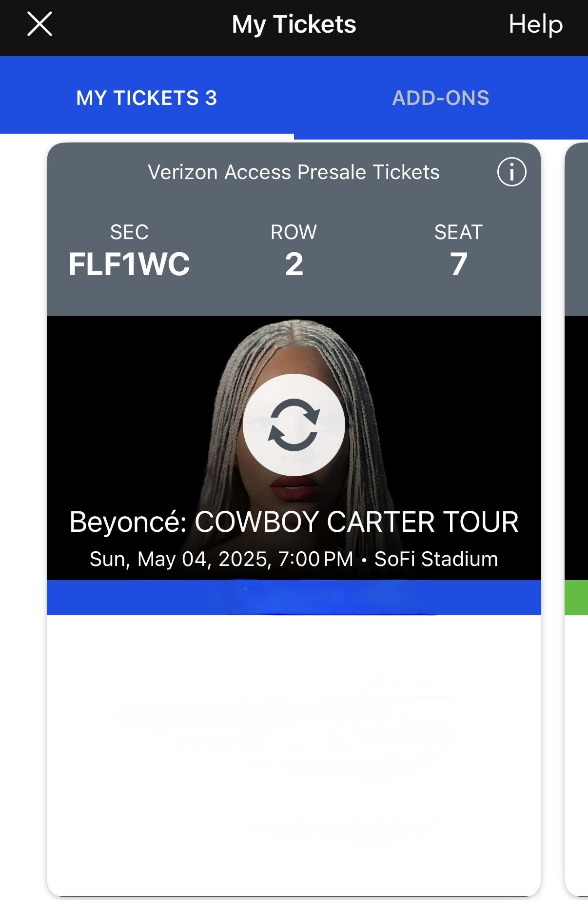Select the section FLF1WC value
The height and width of the screenshot is (906, 588).
pyautogui.click(x=129, y=264)
